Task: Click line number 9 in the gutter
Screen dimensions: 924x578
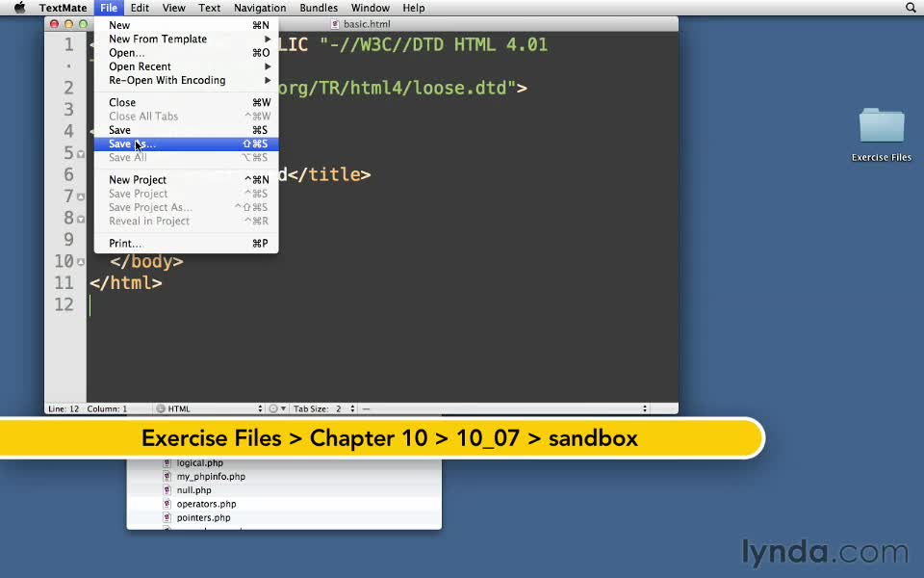Action: (68, 240)
